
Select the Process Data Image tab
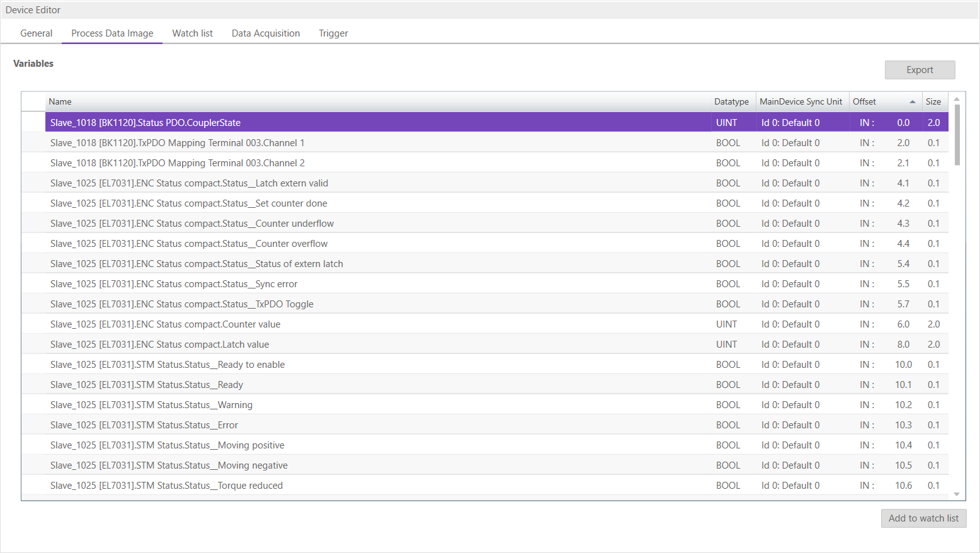(x=112, y=33)
